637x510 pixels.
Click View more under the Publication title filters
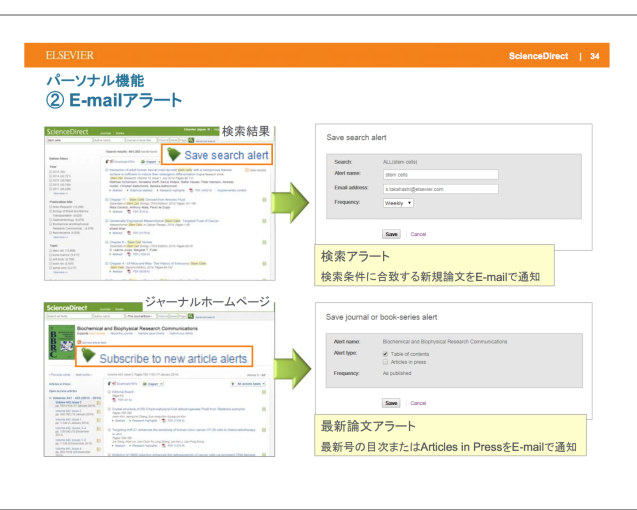60,237
